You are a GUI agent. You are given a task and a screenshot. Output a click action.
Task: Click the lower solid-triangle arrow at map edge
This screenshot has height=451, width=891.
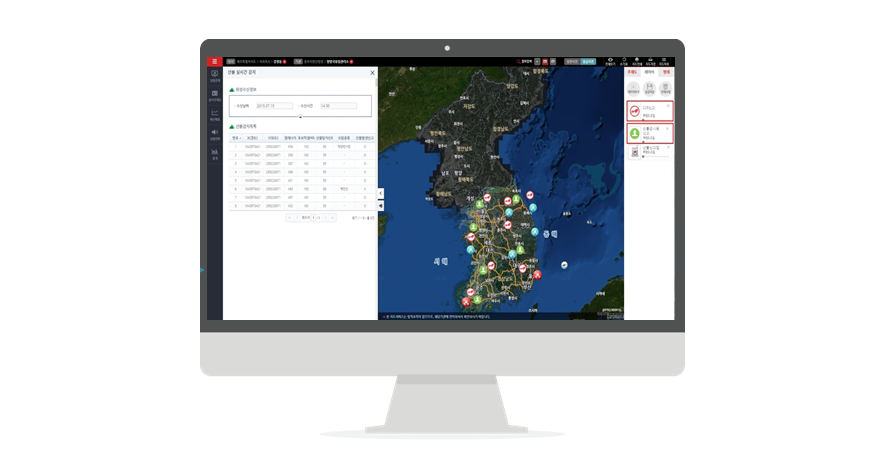pos(381,206)
